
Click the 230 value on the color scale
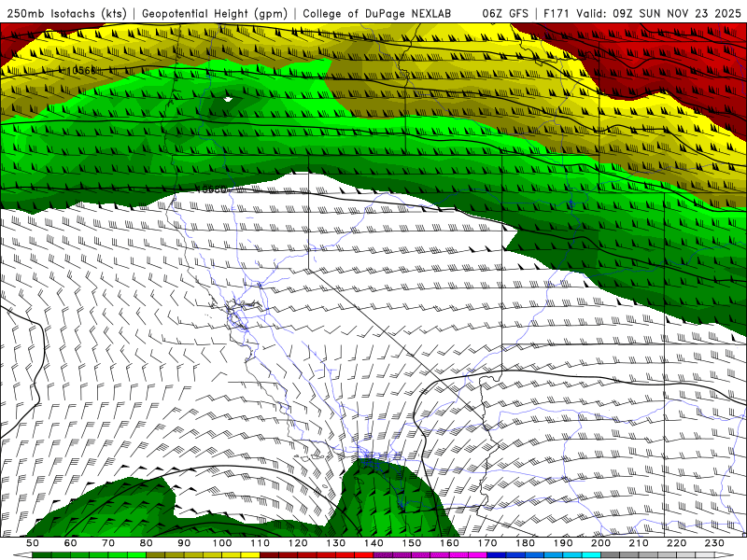coord(714,543)
